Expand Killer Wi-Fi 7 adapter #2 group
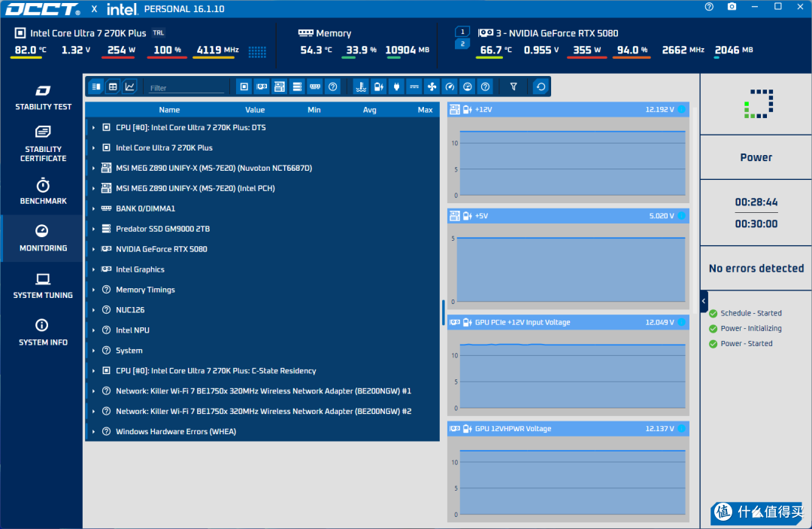Image resolution: width=812 pixels, height=529 pixels. pos(94,412)
